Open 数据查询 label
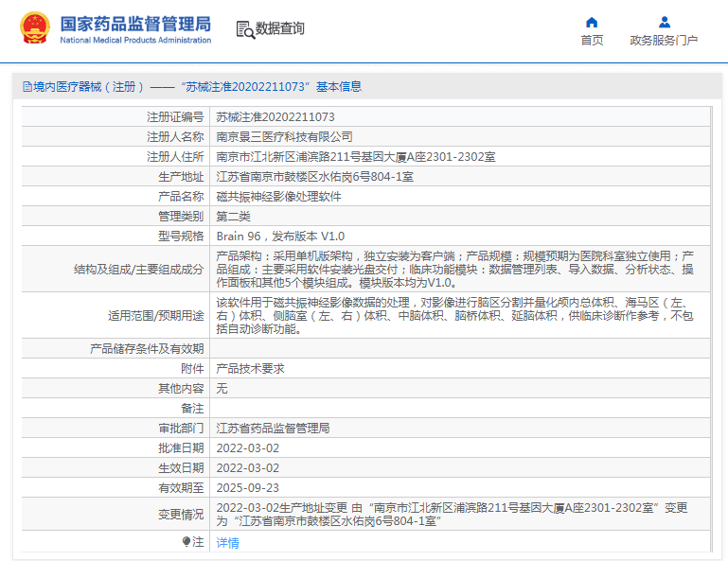 (x=280, y=28)
